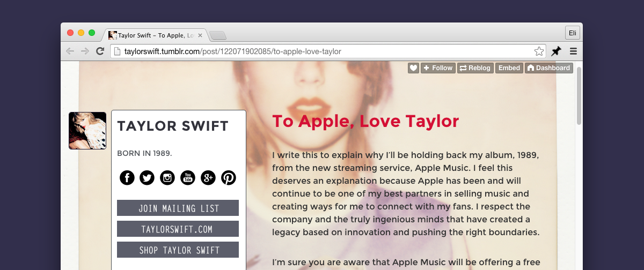Open a new browser tab
Screen dimensions: 644x270
point(218,36)
